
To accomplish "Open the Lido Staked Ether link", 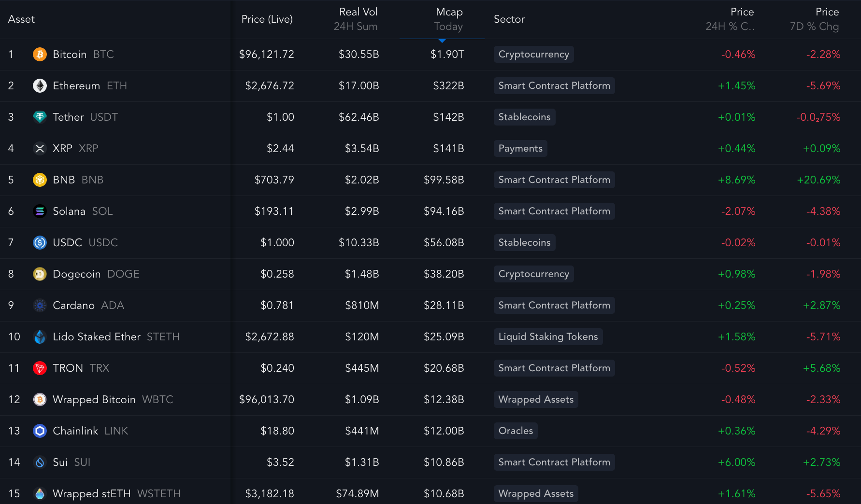I will coord(97,337).
